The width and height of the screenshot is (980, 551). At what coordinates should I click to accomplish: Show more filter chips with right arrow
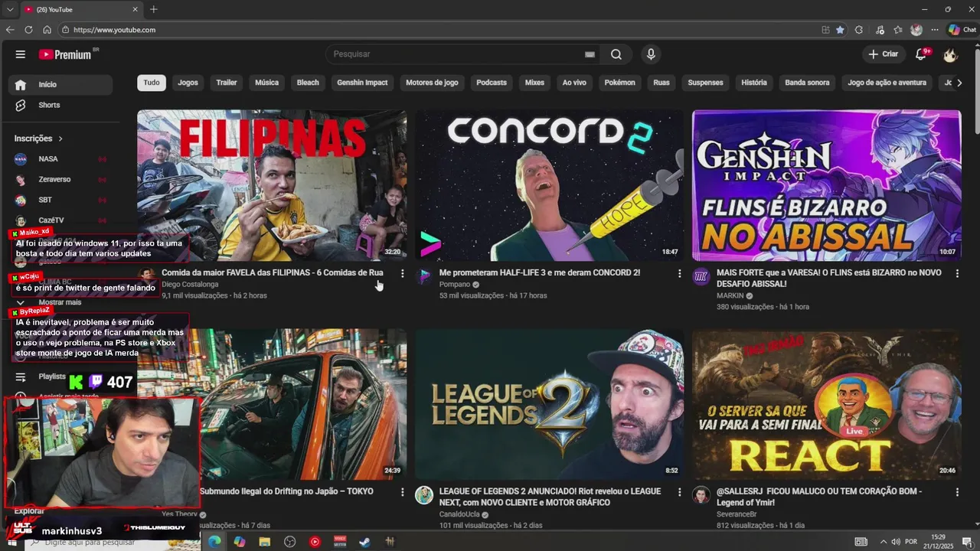(959, 83)
